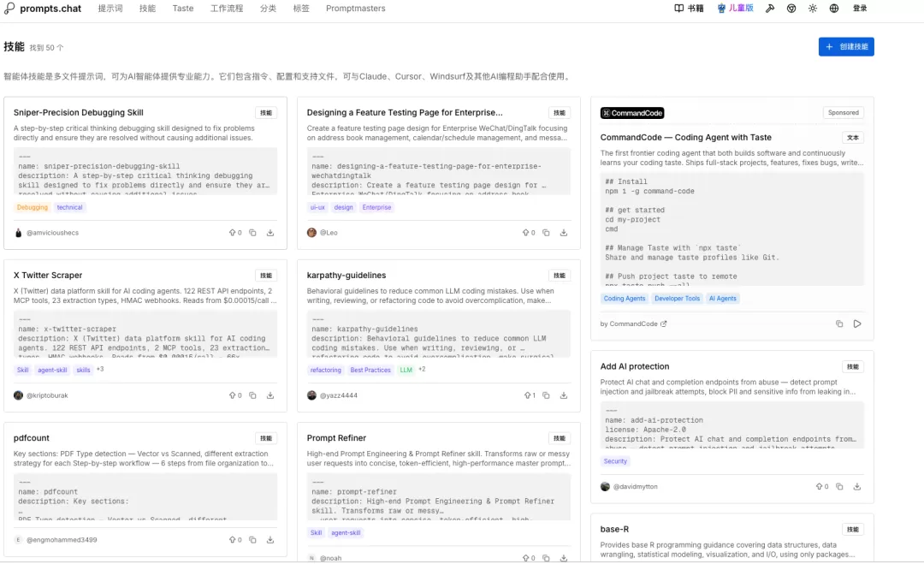
Task: Select the agent-skill tag on X Twitter Scraper
Action: pyautogui.click(x=52, y=370)
